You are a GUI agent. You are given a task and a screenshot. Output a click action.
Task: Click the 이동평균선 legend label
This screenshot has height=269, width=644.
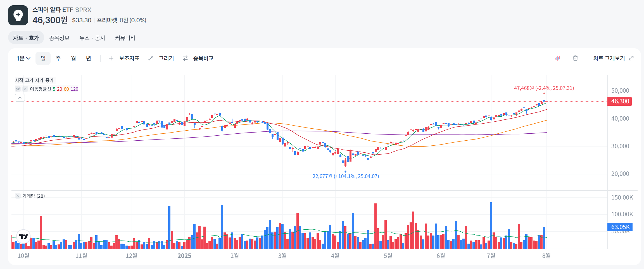point(41,89)
